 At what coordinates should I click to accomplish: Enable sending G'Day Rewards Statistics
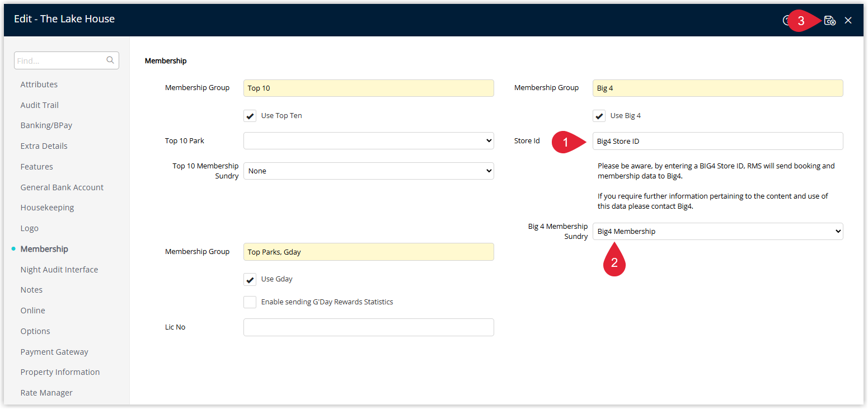point(250,302)
